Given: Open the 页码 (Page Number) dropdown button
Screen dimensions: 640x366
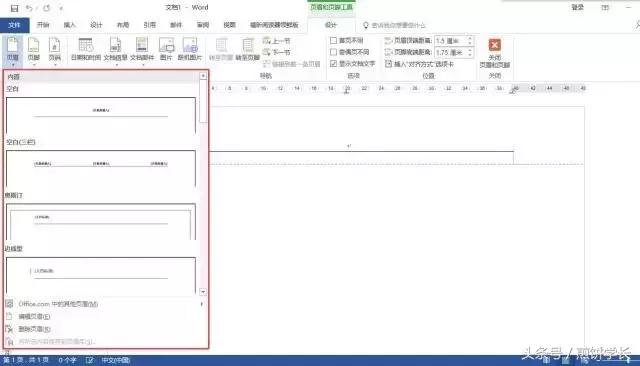Looking at the screenshot, I should 54,51.
